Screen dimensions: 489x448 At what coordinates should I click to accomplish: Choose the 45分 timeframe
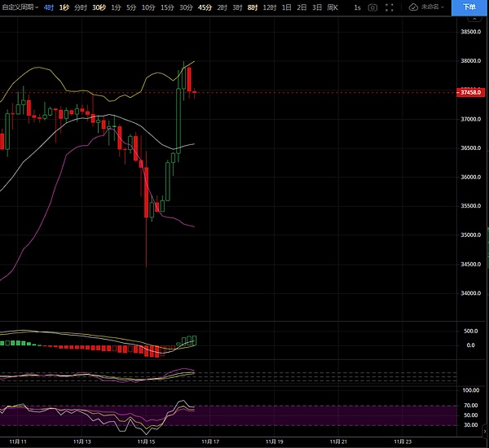[204, 7]
